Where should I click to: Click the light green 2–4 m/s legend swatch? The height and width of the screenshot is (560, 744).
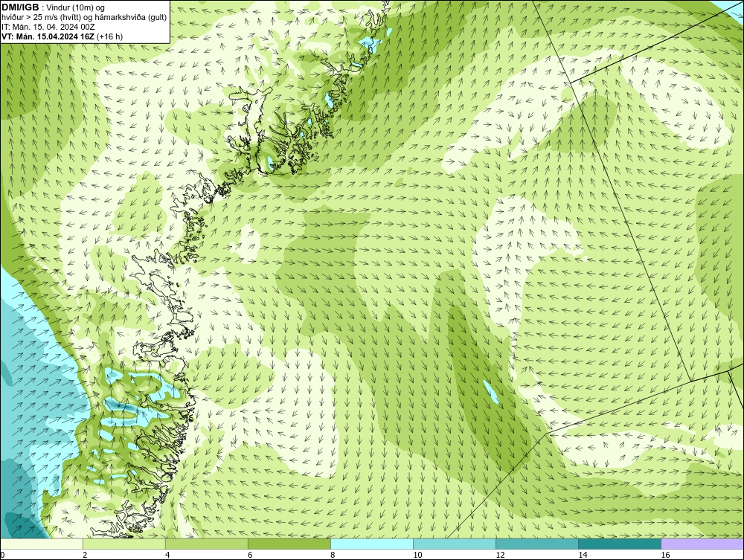124,544
